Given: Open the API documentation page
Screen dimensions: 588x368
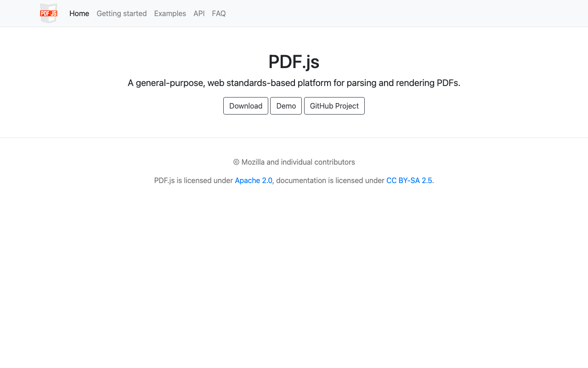Looking at the screenshot, I should [x=199, y=13].
